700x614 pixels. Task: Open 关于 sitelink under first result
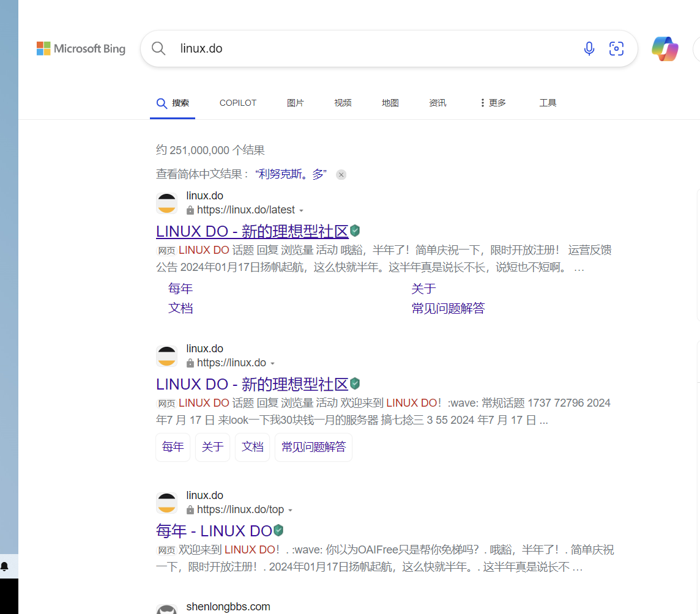click(x=423, y=289)
